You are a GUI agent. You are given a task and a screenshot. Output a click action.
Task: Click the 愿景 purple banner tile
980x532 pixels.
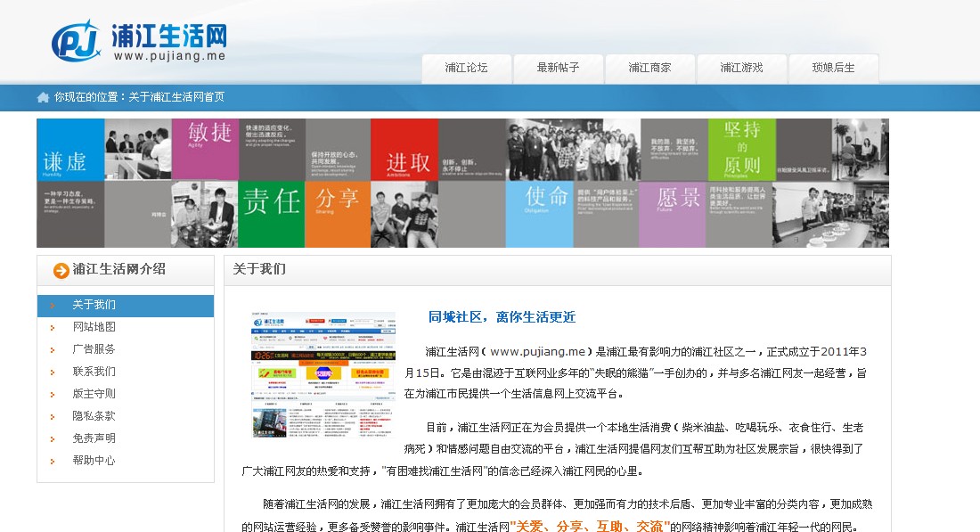point(673,215)
